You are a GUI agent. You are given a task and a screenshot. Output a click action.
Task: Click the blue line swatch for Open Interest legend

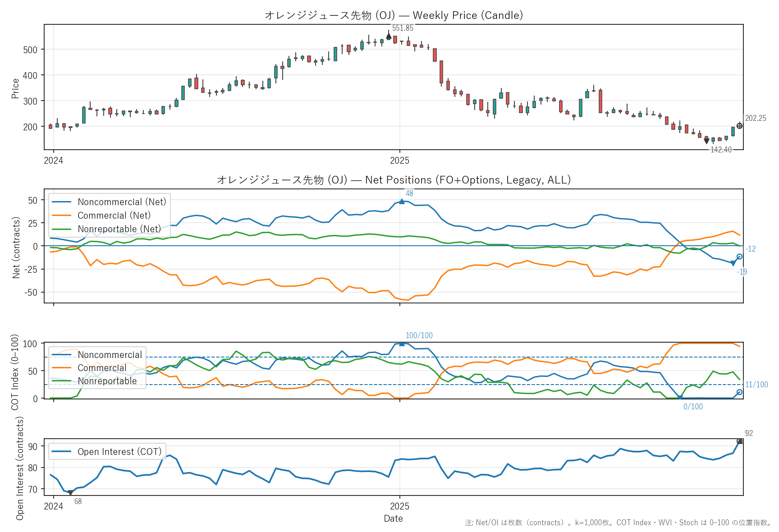62,452
